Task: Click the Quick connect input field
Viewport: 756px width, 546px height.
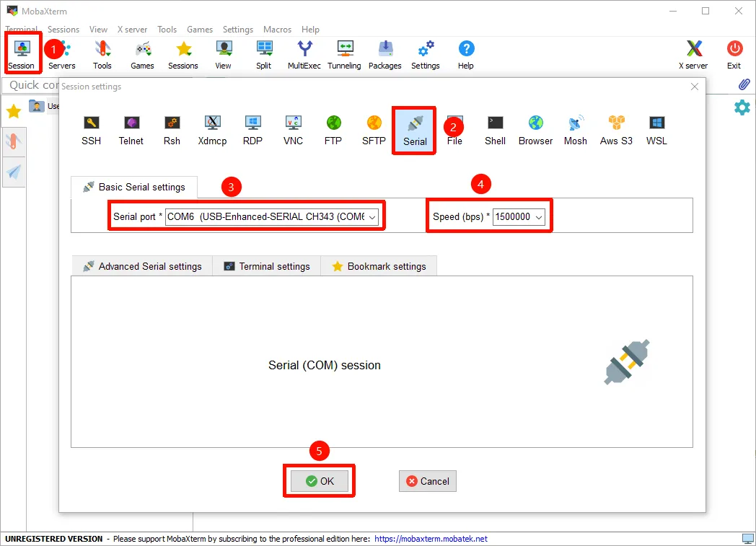Action: pos(31,85)
